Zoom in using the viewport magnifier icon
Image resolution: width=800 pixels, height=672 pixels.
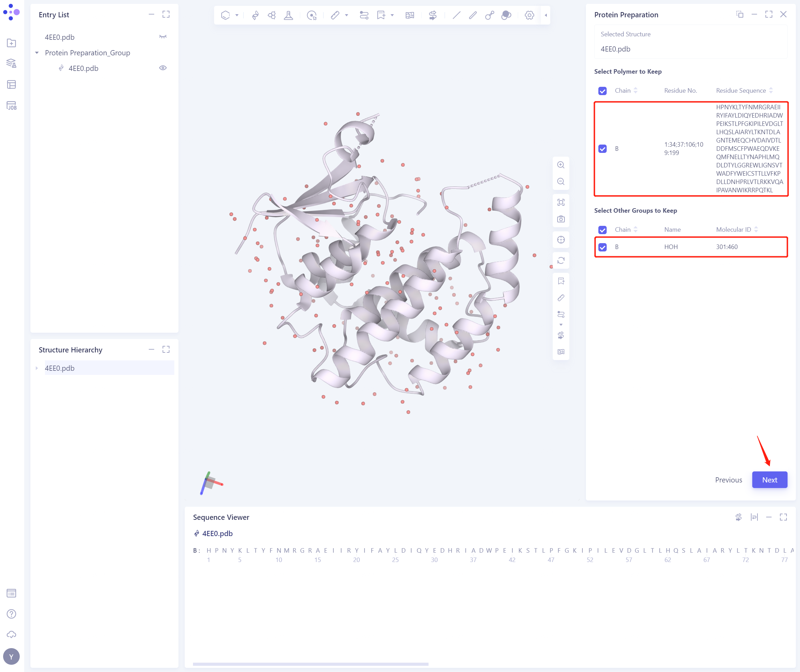561,165
